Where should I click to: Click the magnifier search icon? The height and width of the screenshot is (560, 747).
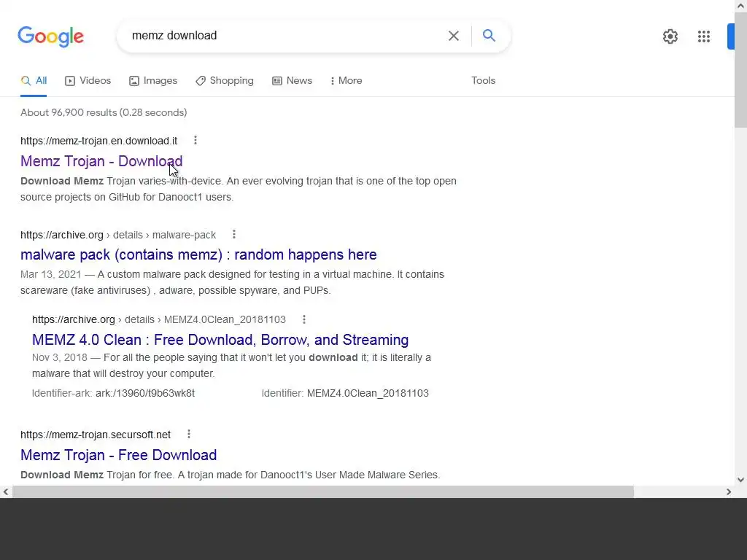point(489,35)
